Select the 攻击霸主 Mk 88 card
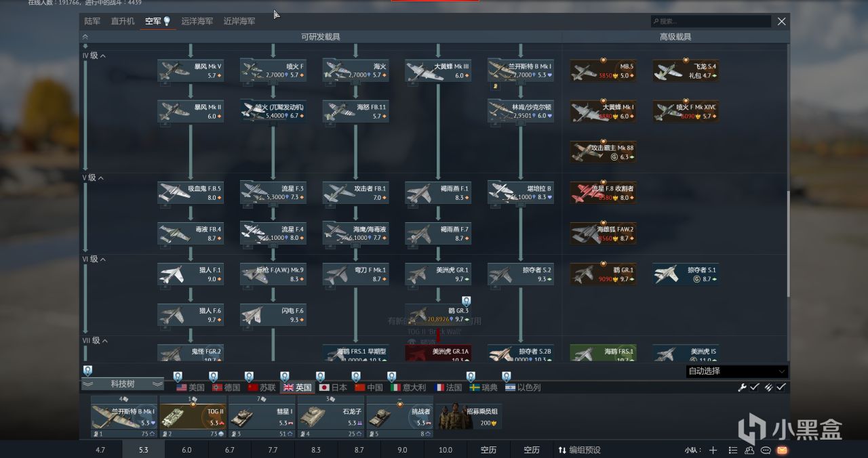 [604, 152]
